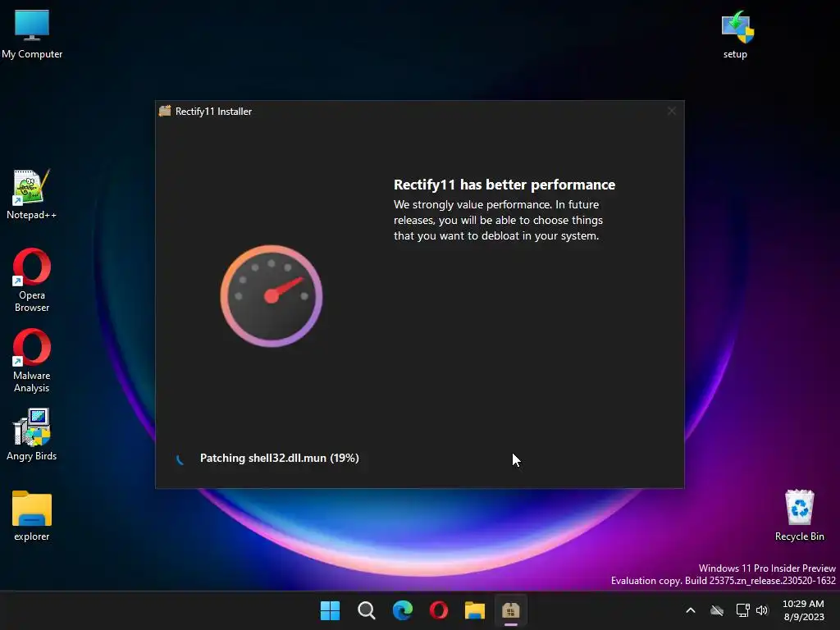Viewport: 840px width, 630px height.
Task: Open the Windows Start menu
Action: tap(330, 610)
